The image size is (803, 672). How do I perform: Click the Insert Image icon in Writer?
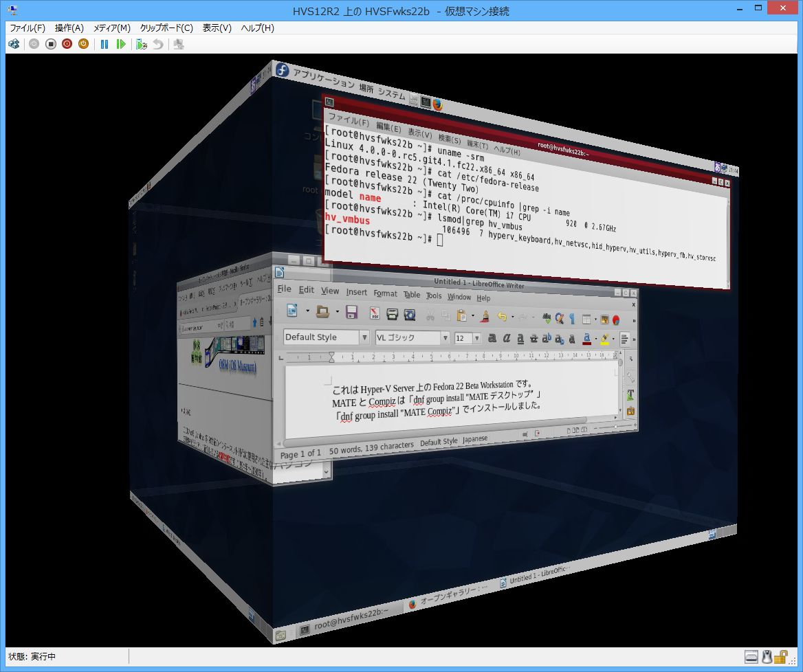605,320
